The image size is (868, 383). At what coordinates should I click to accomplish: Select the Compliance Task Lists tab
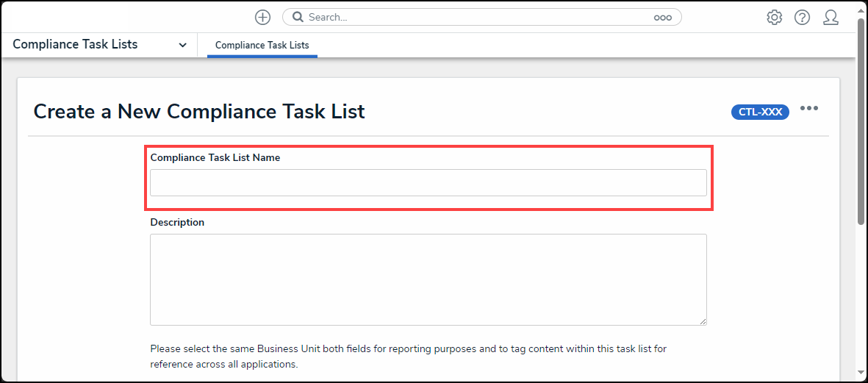[262, 46]
